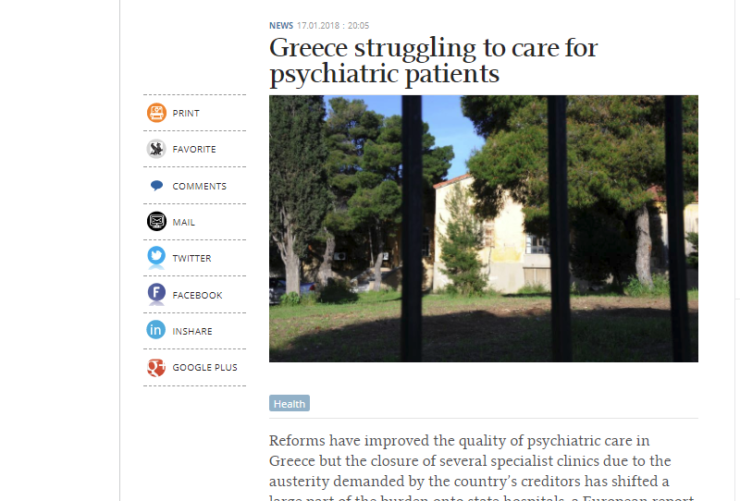The height and width of the screenshot is (501, 740).
Task: Click the GOOGLE PLUS text link
Action: pyautogui.click(x=205, y=367)
